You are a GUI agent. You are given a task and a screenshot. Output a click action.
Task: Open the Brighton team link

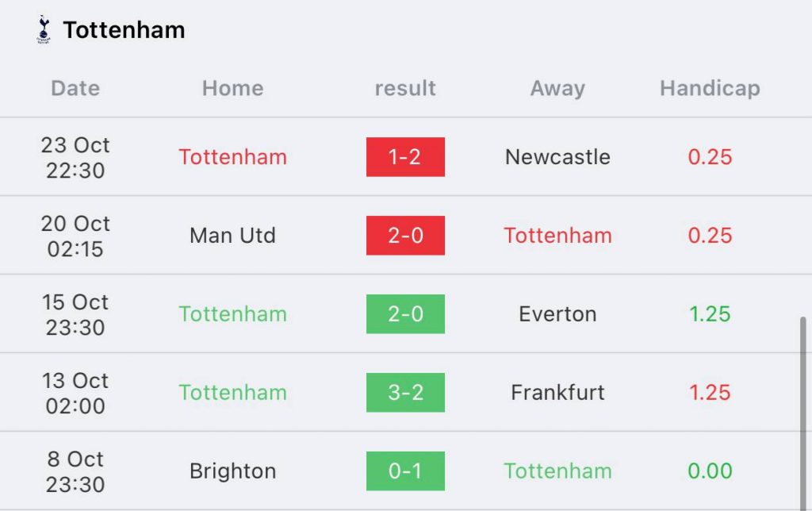(232, 471)
